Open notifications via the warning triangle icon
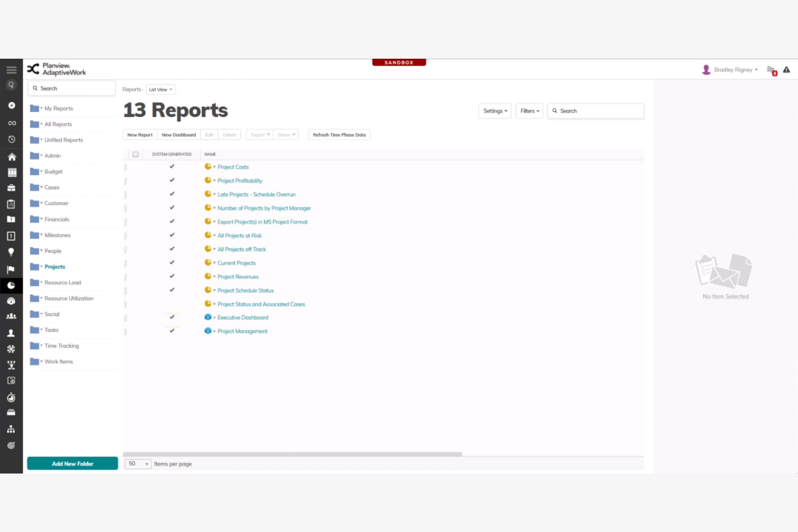This screenshot has width=798, height=532. pyautogui.click(x=787, y=70)
